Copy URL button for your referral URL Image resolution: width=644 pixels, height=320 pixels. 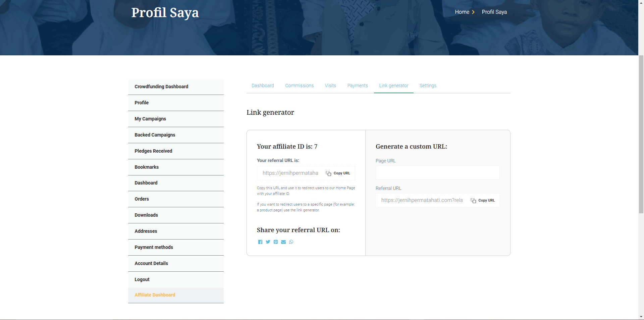coord(338,173)
